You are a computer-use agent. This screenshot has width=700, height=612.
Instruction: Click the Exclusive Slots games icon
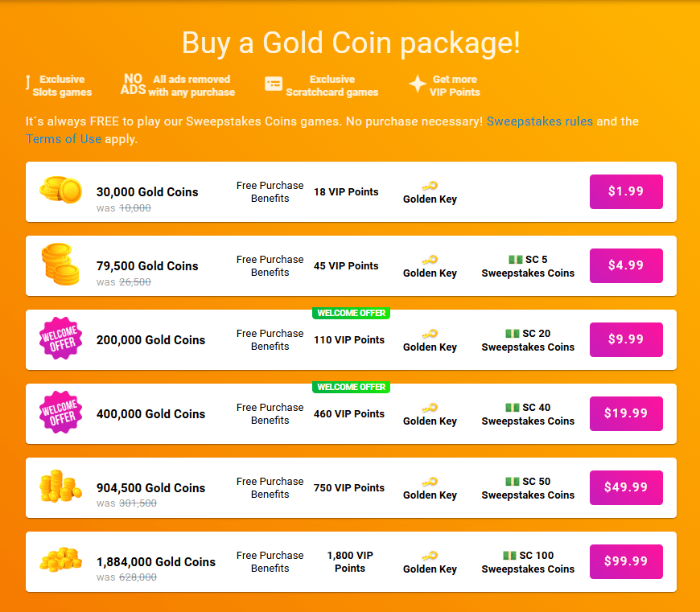(x=28, y=84)
